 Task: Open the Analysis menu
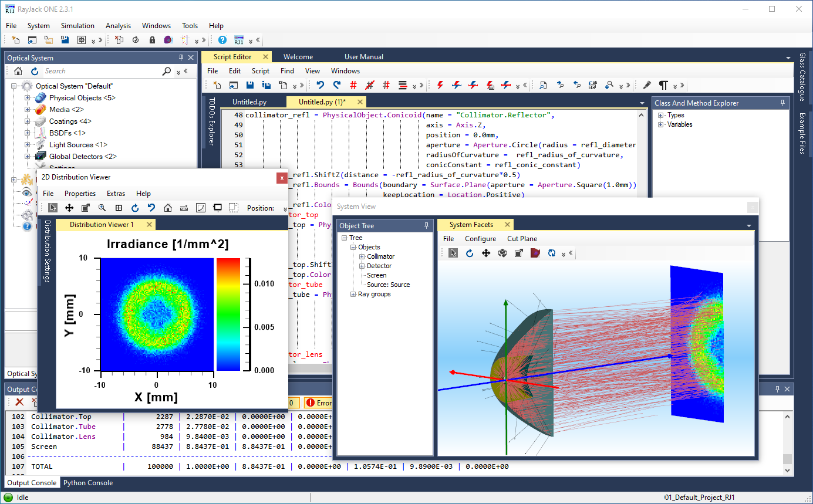118,26
